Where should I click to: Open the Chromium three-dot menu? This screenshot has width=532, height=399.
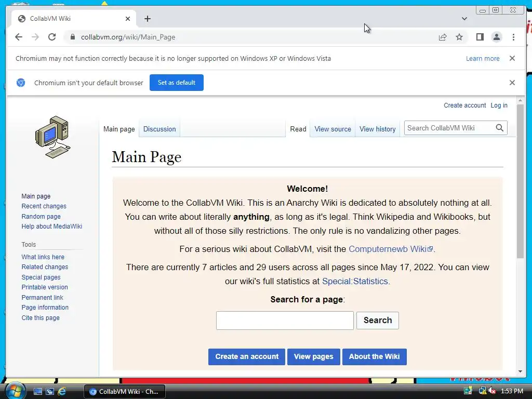[513, 37]
